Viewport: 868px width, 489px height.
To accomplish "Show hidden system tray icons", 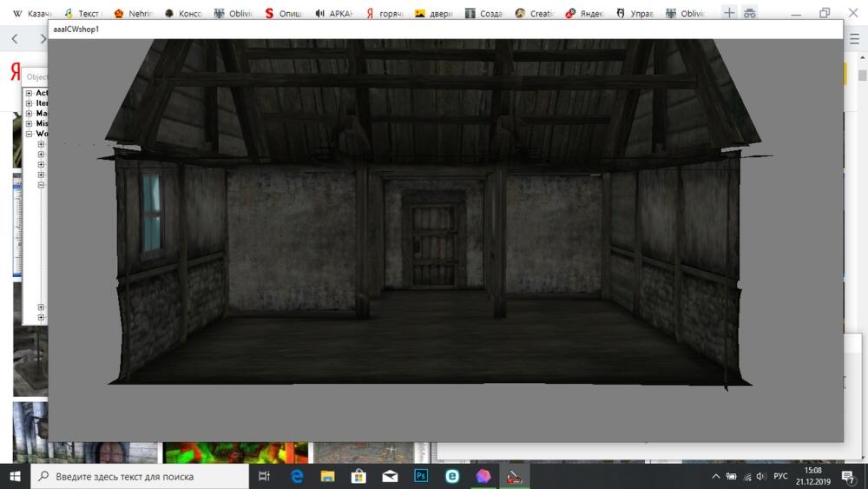I will click(716, 476).
